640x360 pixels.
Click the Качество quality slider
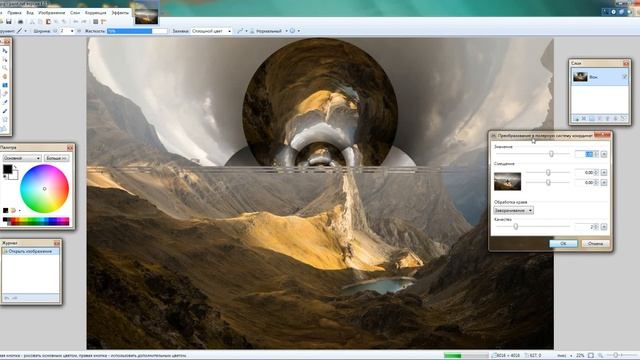[533, 226]
